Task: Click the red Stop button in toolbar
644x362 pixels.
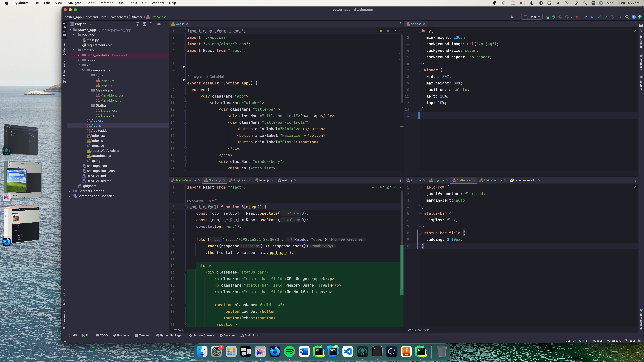Action: (577, 17)
